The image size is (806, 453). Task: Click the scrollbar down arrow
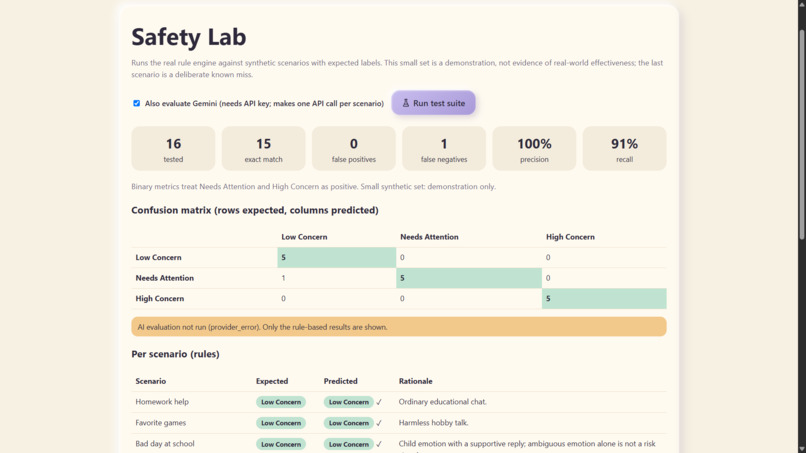[802, 449]
